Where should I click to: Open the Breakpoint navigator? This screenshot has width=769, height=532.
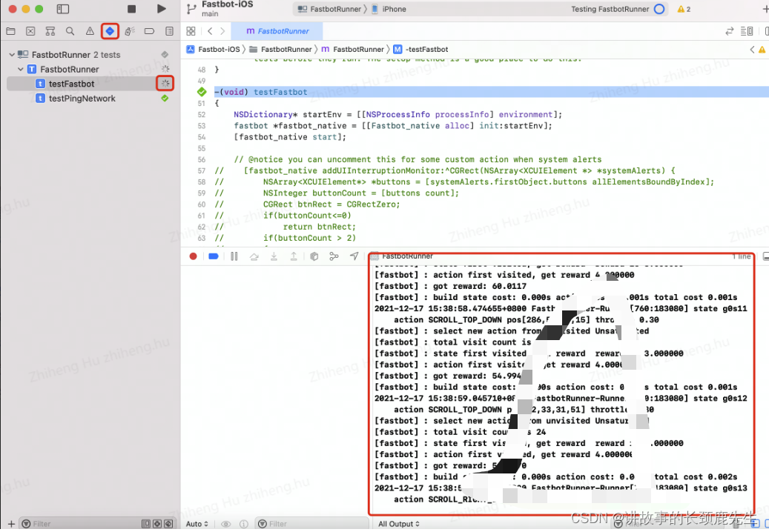[149, 31]
